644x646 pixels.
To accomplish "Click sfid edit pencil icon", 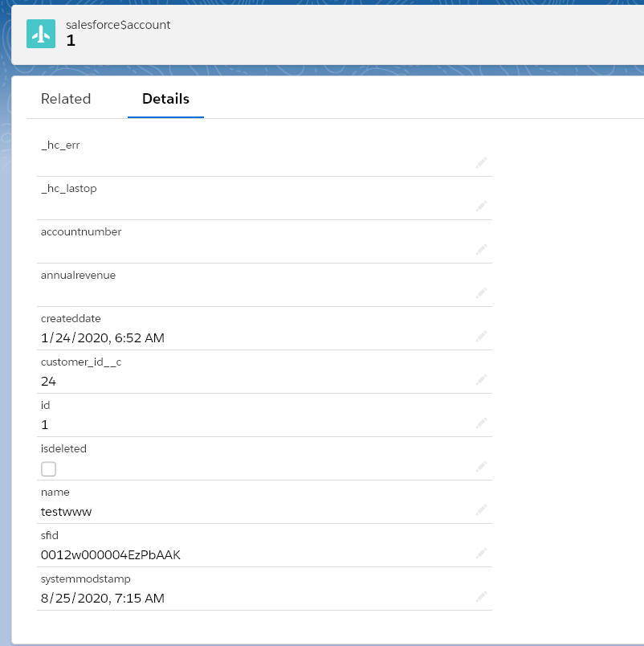I will pyautogui.click(x=481, y=553).
